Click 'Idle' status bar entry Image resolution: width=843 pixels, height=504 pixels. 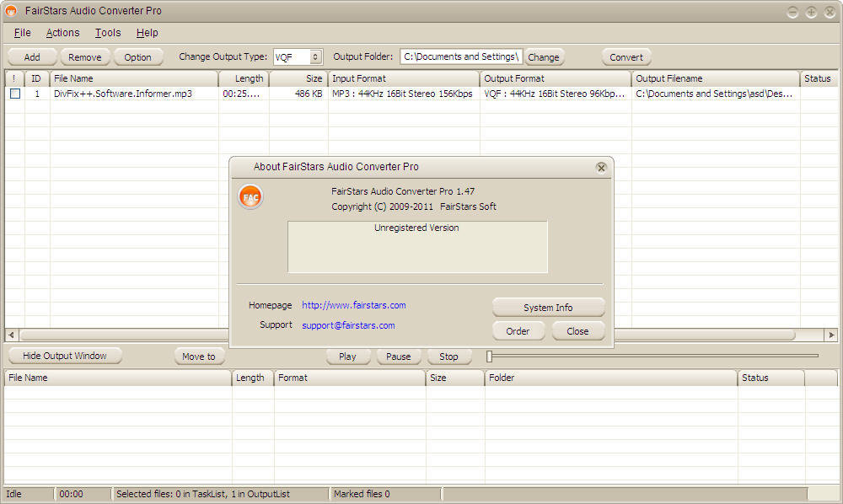pyautogui.click(x=29, y=494)
